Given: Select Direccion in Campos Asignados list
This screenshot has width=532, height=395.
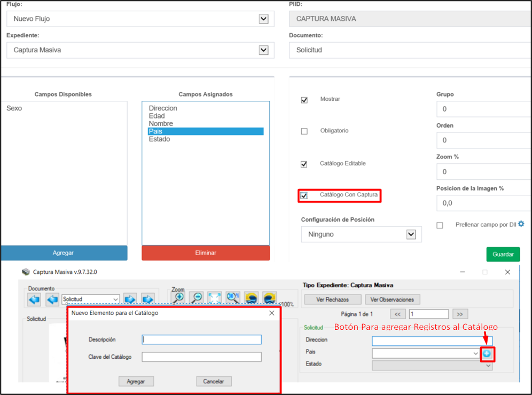Looking at the screenshot, I should point(163,108).
